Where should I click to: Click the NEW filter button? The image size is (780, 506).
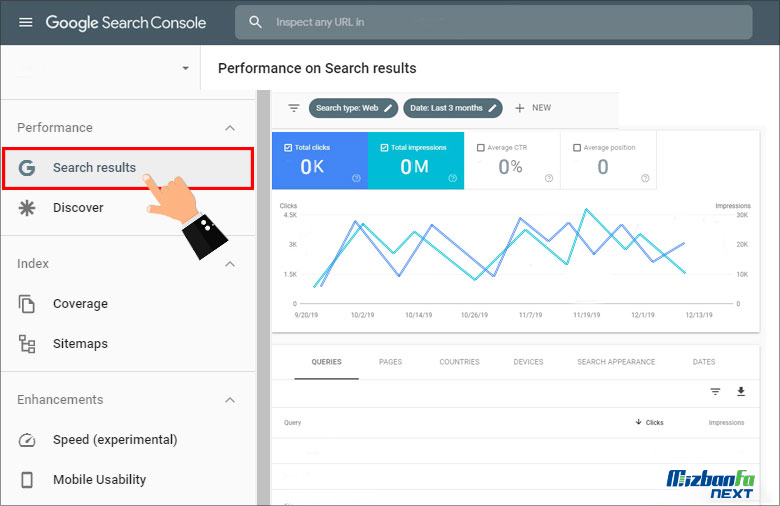point(533,108)
